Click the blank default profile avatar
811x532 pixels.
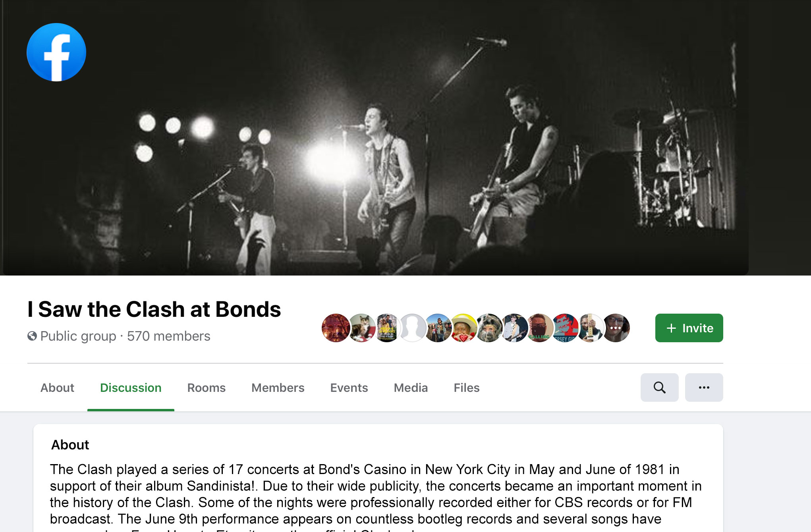coord(412,328)
